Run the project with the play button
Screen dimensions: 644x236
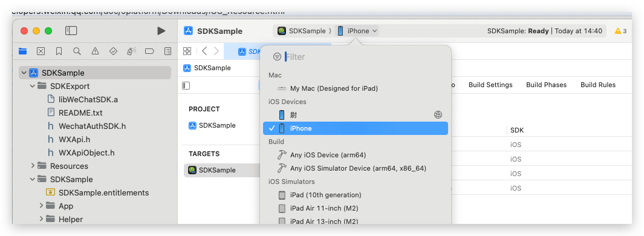pos(161,31)
